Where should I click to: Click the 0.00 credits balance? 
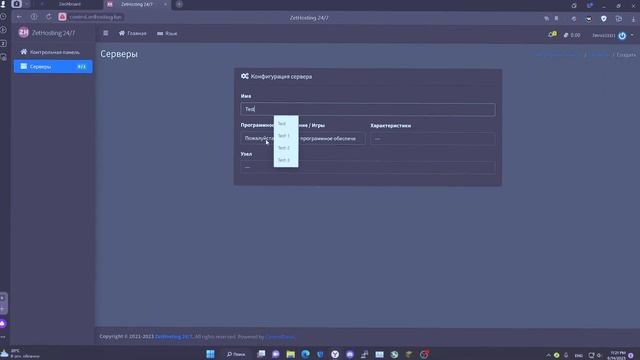pyautogui.click(x=572, y=35)
